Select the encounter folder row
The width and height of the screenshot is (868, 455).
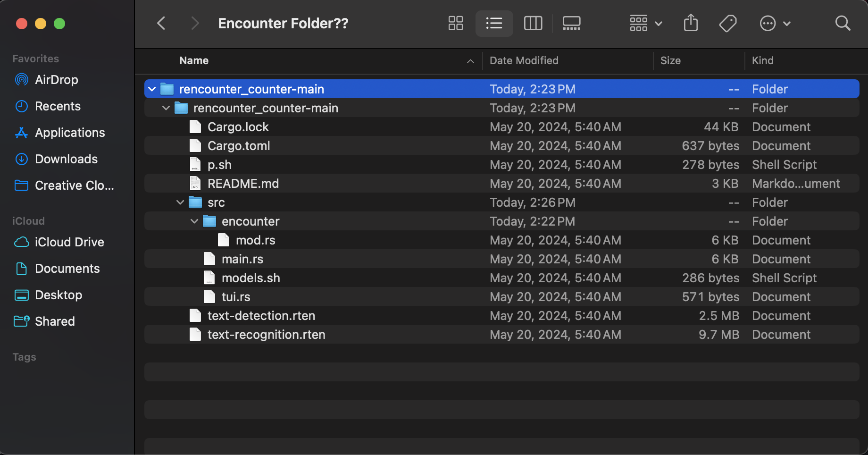point(501,221)
